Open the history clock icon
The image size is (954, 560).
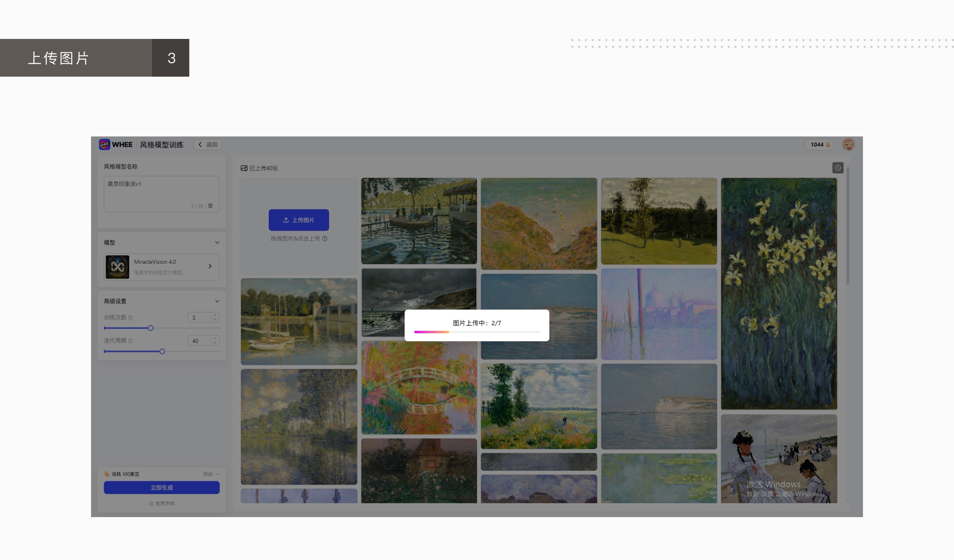[838, 168]
